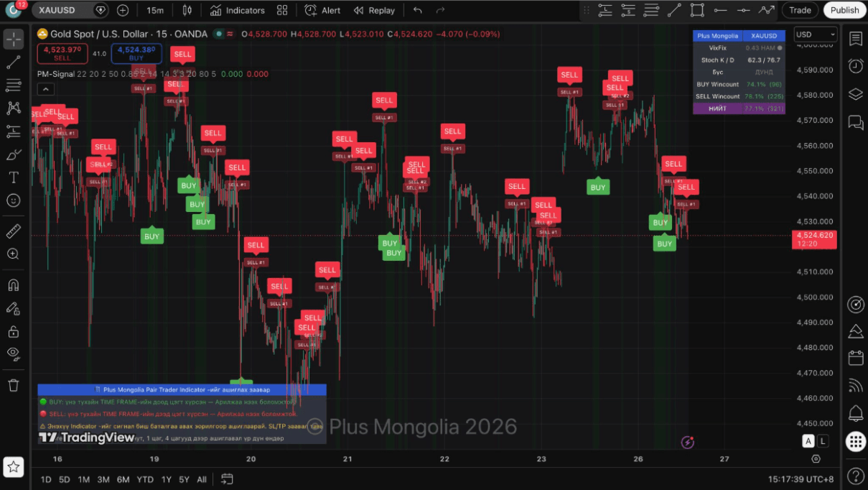
Task: Click the 4,523.97 SELL price button
Action: (x=62, y=53)
